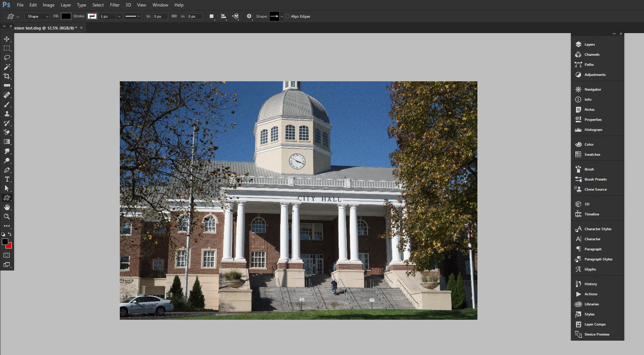Viewport: 644px width, 355px height.
Task: Open the Edit Toolbar ellipsis
Action: click(7, 226)
